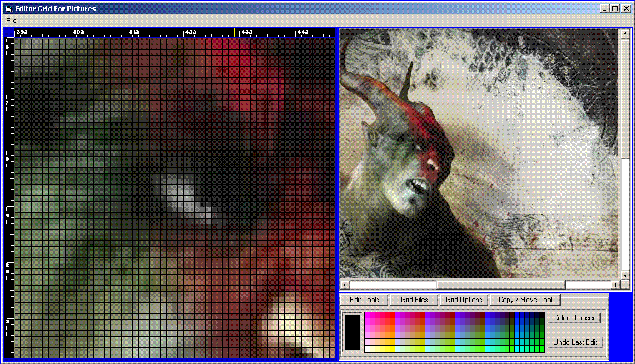Click the dashed selection box on preview image
This screenshot has width=635, height=364.
pos(417,147)
